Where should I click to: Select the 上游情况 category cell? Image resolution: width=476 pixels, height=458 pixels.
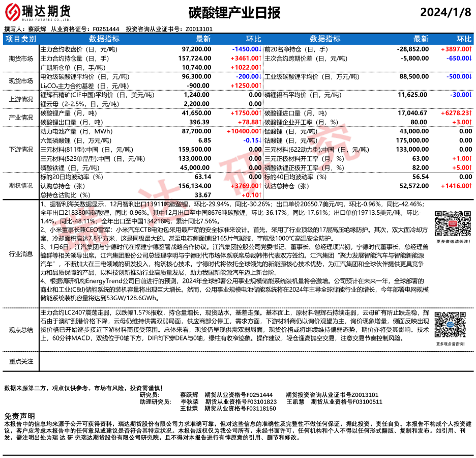21,99
